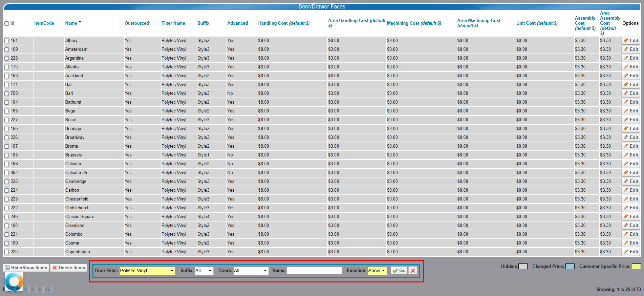Click the pencil Edit icon for Bronte

pyautogui.click(x=626, y=146)
